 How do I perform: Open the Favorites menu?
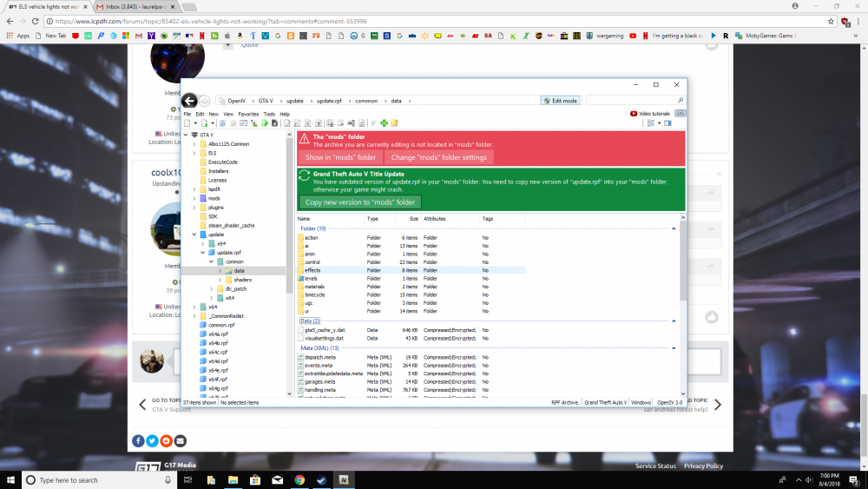[248, 114]
